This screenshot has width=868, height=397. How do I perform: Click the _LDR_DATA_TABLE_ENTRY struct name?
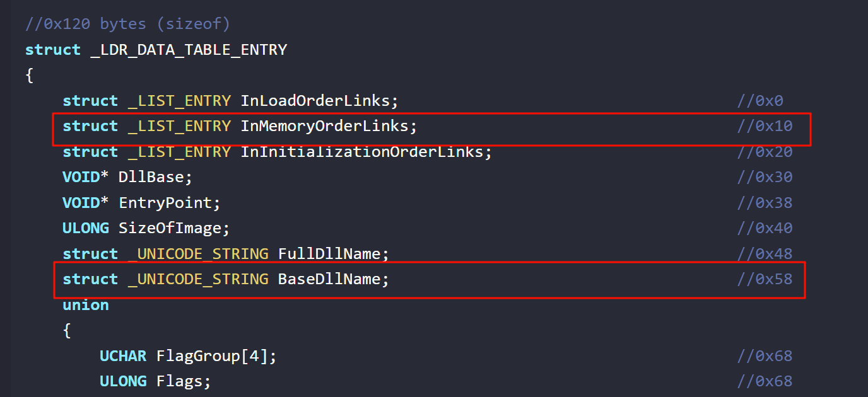click(189, 50)
